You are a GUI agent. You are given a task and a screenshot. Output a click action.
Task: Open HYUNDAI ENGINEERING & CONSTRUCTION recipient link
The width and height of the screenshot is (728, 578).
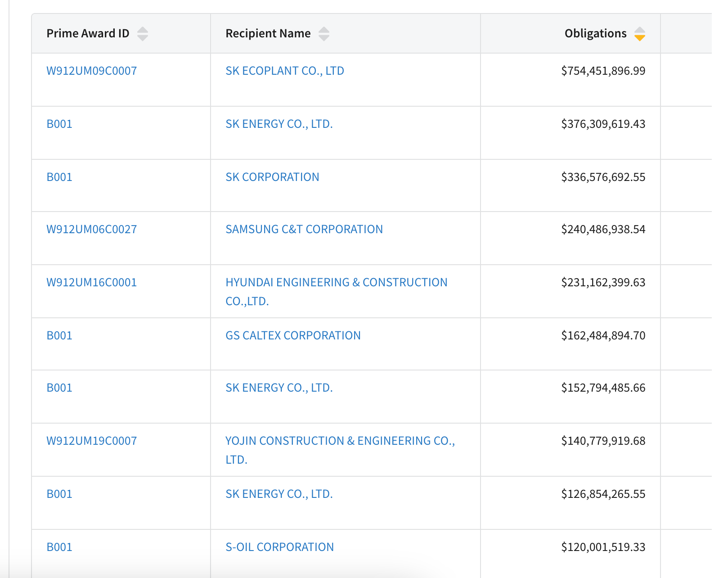tap(336, 282)
